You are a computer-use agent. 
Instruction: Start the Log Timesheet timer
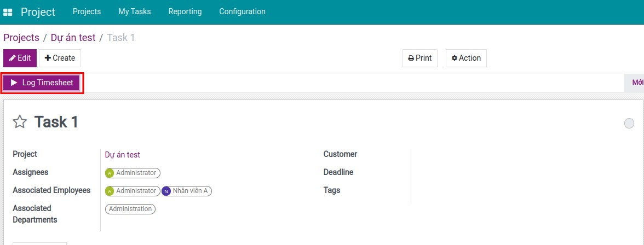tap(42, 83)
